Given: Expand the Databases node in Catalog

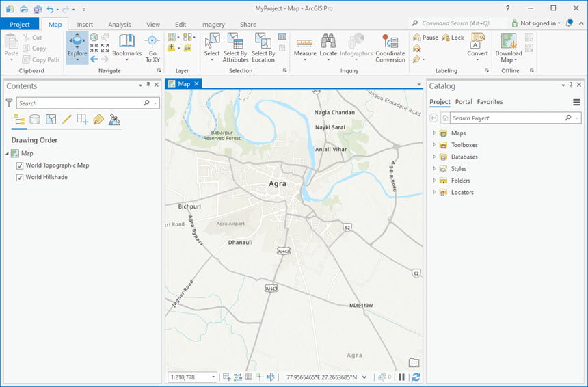Looking at the screenshot, I should point(434,157).
